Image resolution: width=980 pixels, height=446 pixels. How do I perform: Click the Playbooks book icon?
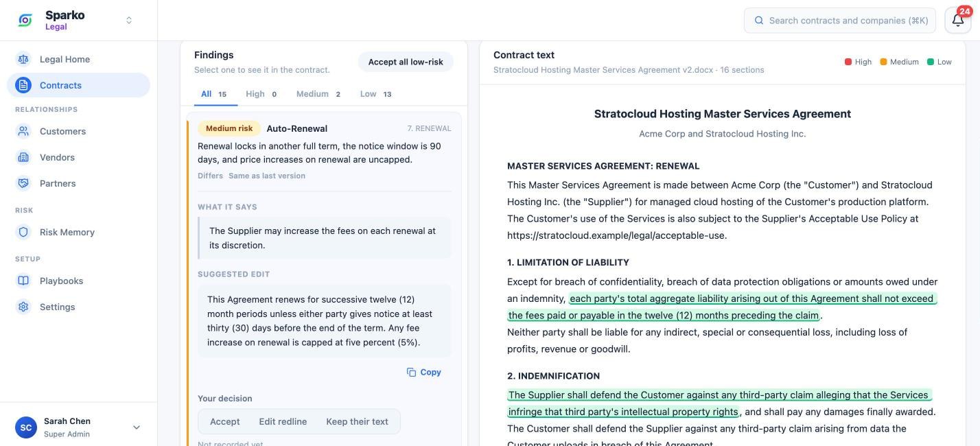pyautogui.click(x=23, y=281)
